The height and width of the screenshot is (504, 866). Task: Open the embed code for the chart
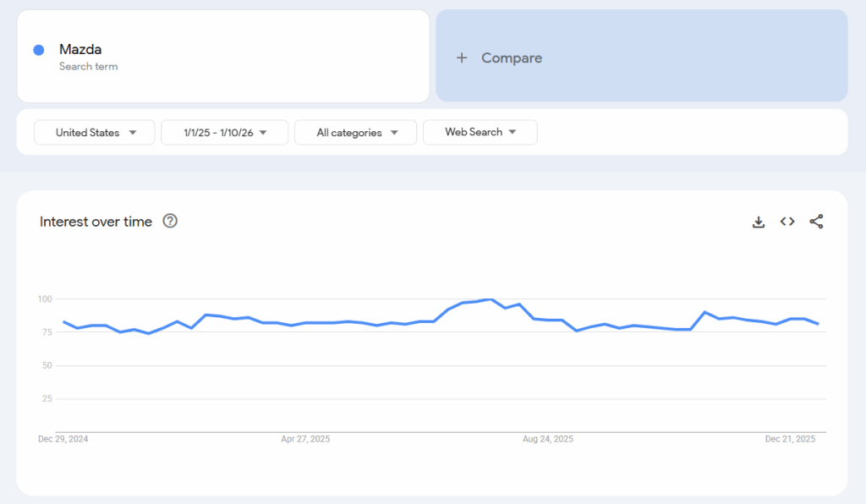(x=787, y=221)
